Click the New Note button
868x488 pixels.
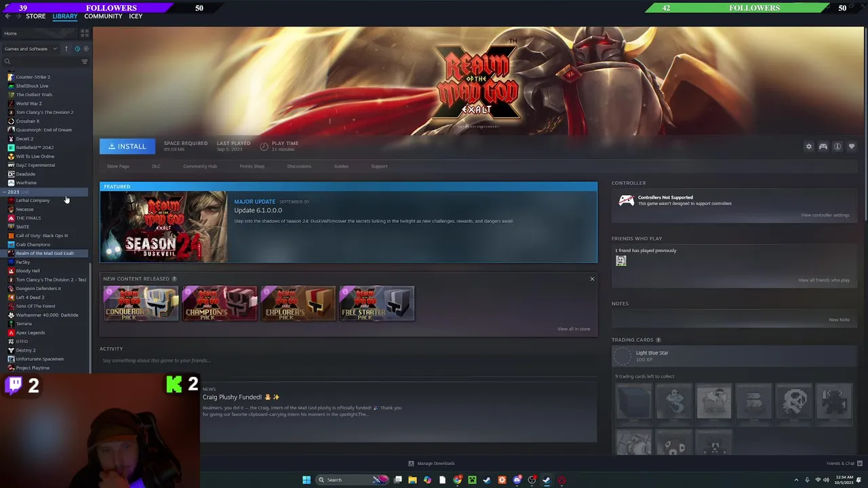(839, 320)
